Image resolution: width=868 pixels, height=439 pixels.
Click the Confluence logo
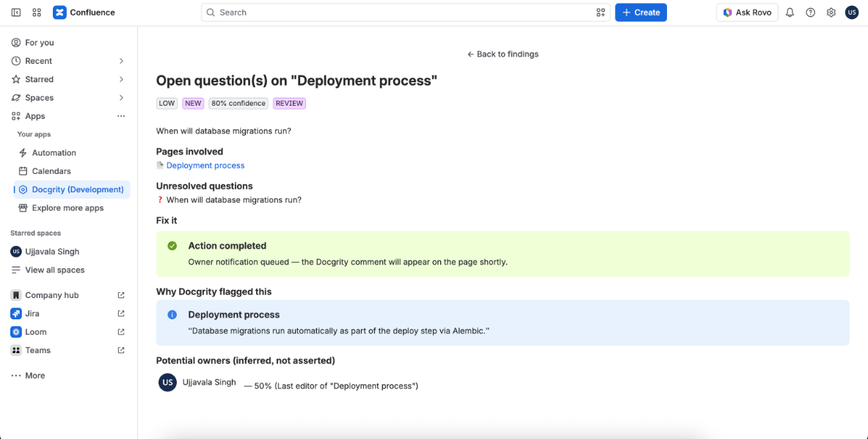tap(84, 12)
